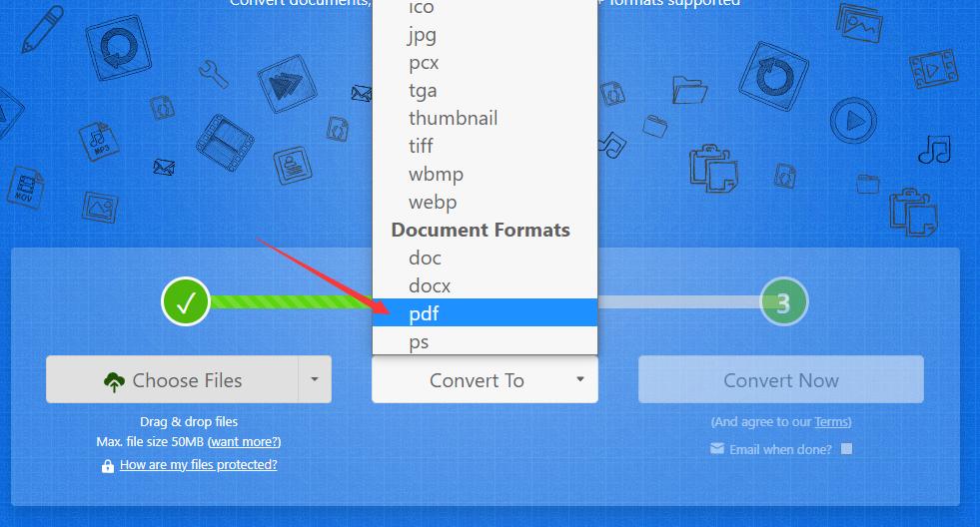The image size is (980, 527).
Task: Click the Choose Files button
Action: tap(172, 379)
